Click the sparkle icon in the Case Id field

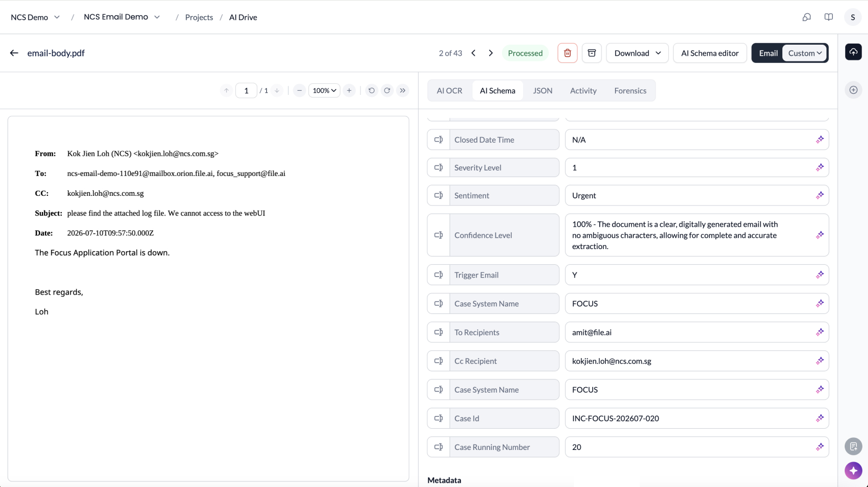820,419
